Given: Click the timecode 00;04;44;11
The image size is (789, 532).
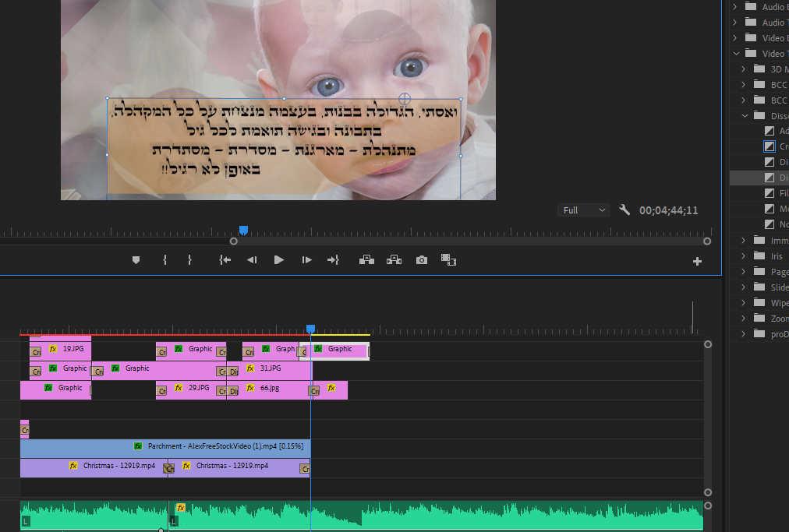Looking at the screenshot, I should 668,210.
